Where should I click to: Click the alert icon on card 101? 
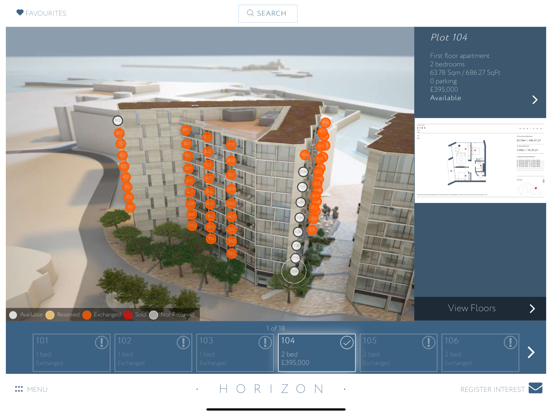click(101, 342)
